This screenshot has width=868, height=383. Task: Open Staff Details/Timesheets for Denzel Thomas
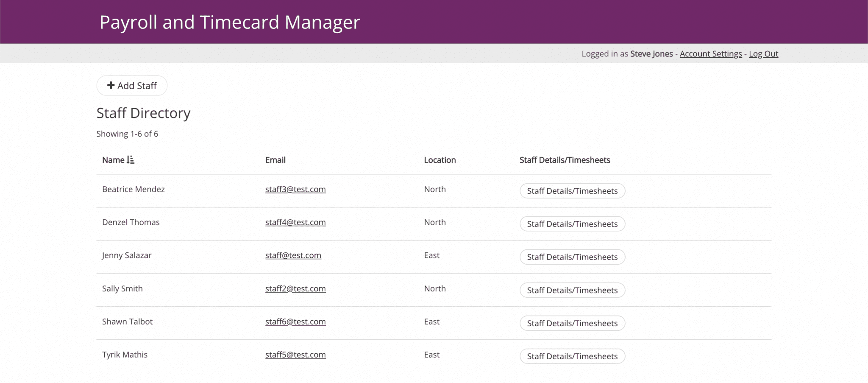(x=572, y=224)
